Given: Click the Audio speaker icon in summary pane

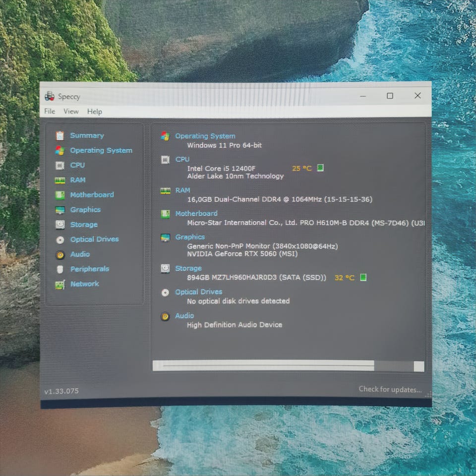Looking at the screenshot, I should coord(165,317).
